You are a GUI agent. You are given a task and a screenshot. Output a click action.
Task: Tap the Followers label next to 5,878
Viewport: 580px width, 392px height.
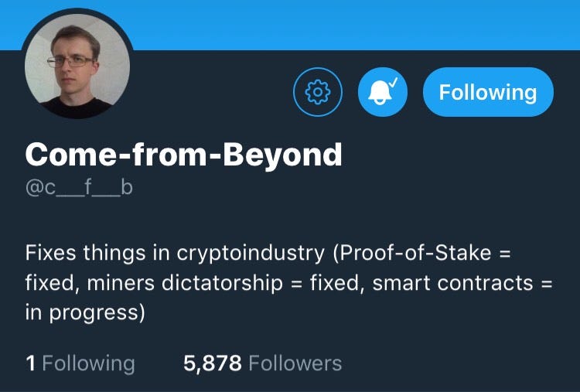(295, 363)
